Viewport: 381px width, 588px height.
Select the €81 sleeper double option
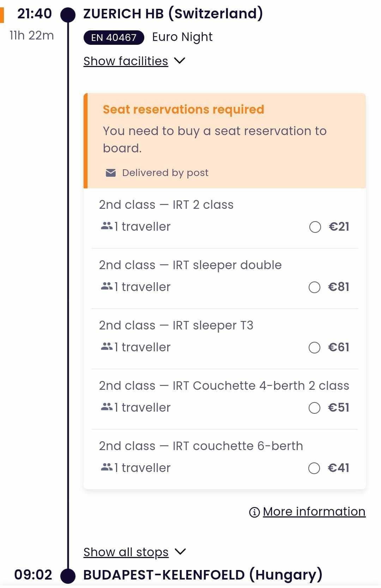pos(314,287)
